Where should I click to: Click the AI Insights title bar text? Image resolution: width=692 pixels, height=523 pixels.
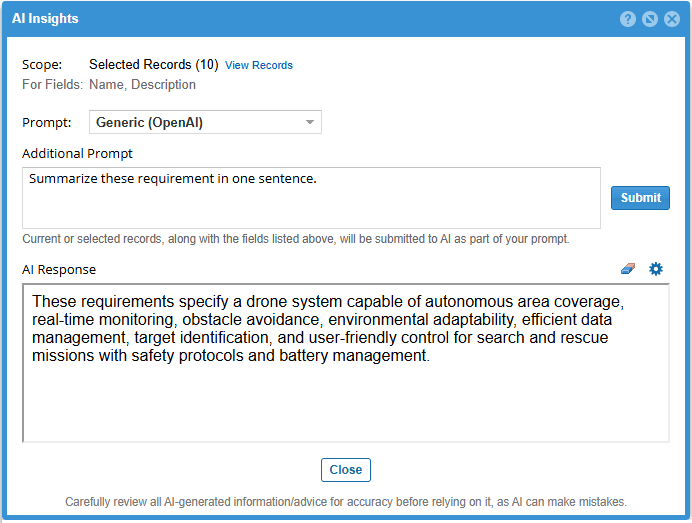pos(46,19)
